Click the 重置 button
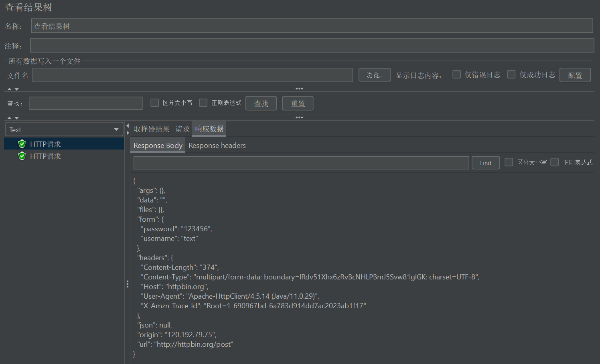The height and width of the screenshot is (364, 600). tap(298, 103)
